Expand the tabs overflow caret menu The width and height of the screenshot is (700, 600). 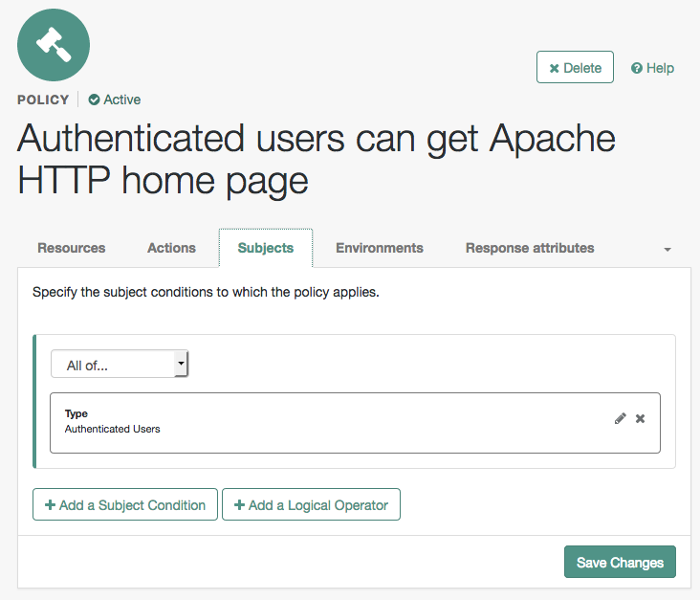click(x=667, y=250)
